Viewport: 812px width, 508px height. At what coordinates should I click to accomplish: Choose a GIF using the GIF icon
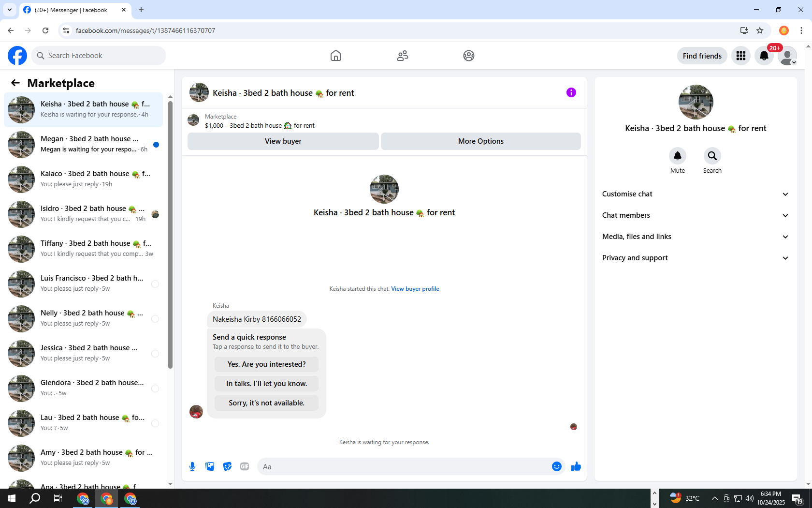tap(245, 466)
